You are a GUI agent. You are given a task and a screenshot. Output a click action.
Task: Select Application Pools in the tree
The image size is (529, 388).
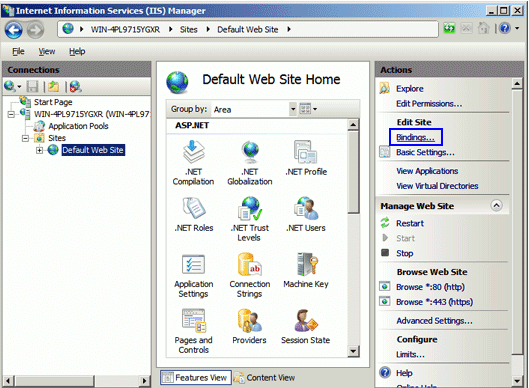(x=78, y=126)
